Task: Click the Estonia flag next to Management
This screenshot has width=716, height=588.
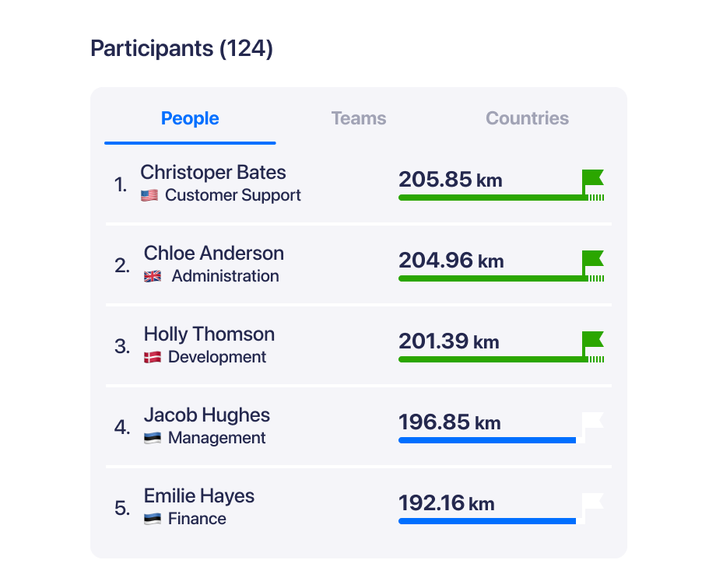Action: [x=153, y=438]
